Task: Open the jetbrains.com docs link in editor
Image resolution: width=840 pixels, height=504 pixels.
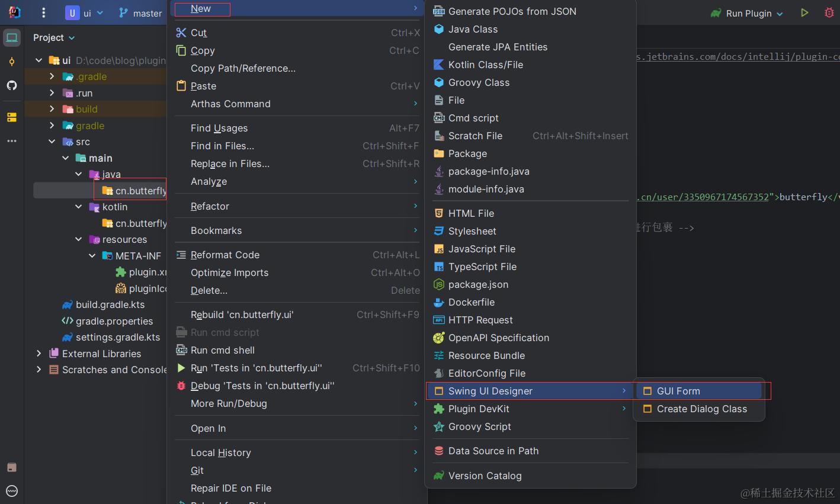Action: (x=738, y=57)
